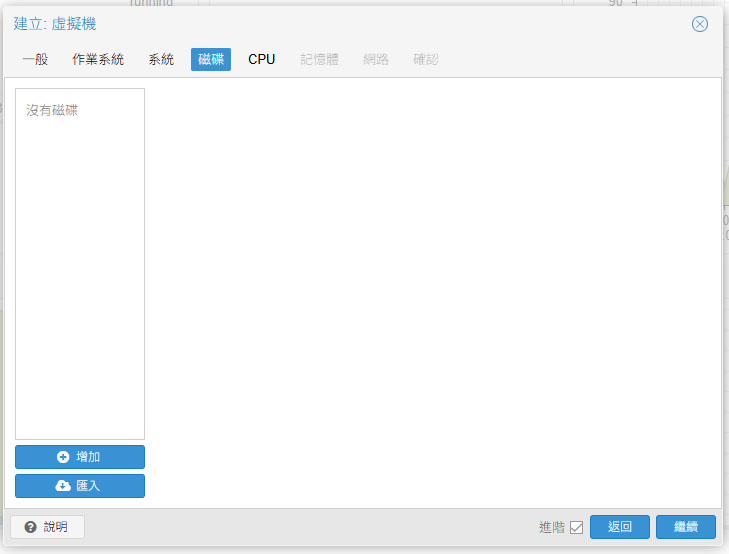This screenshot has height=554, width=729.
Task: Click the plus icon on 增加 button
Action: tap(63, 457)
